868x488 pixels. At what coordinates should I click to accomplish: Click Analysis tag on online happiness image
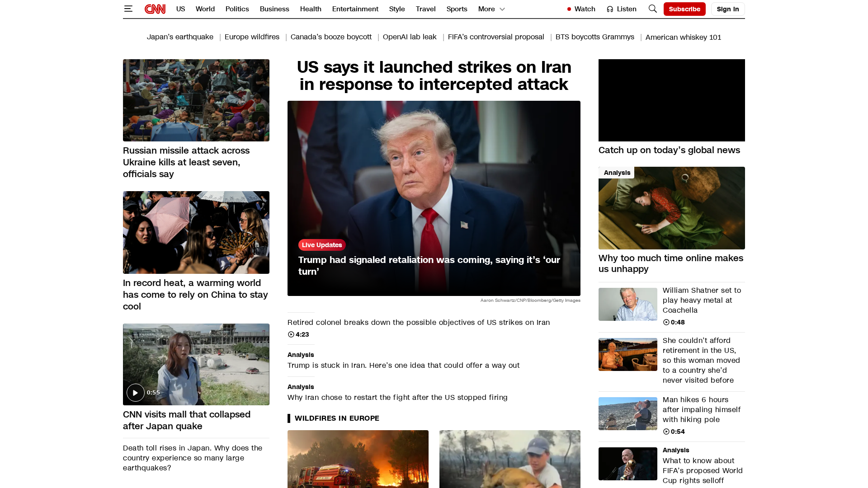617,173
